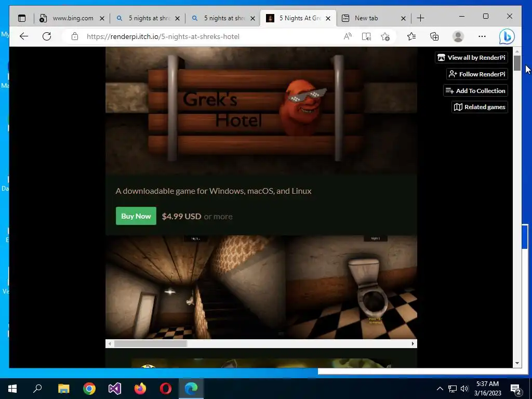Close the New tab tab

coord(403,18)
